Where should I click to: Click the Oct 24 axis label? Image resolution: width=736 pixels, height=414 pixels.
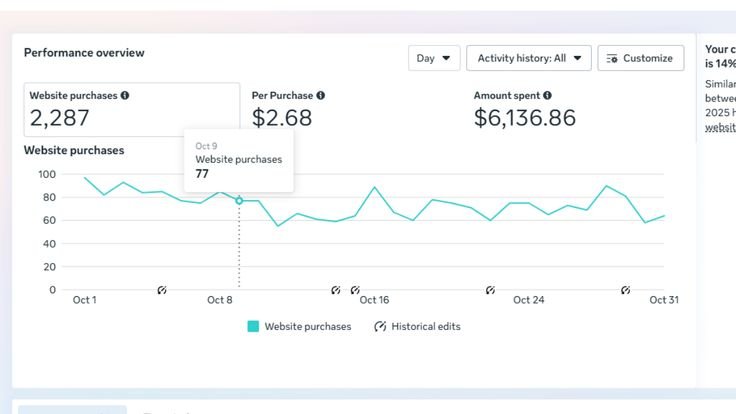529,300
